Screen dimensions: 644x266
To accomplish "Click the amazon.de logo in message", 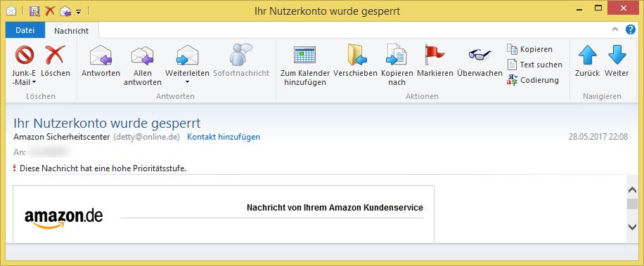I will click(64, 218).
